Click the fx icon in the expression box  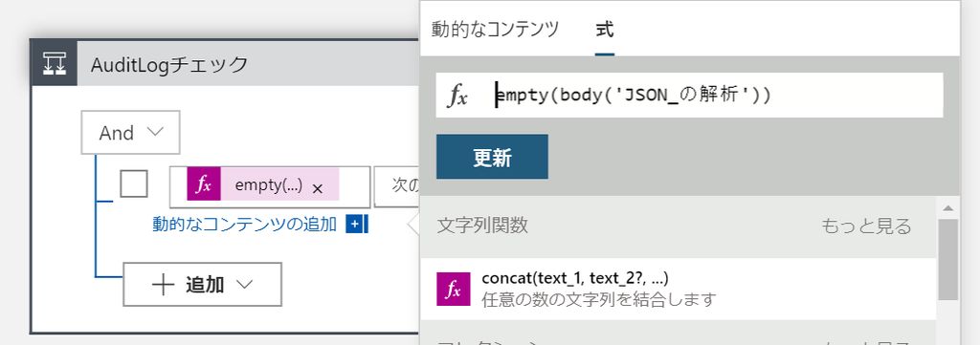[458, 96]
